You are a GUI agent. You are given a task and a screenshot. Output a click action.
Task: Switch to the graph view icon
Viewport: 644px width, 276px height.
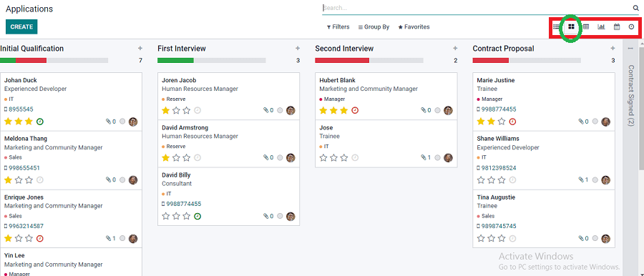pyautogui.click(x=601, y=26)
